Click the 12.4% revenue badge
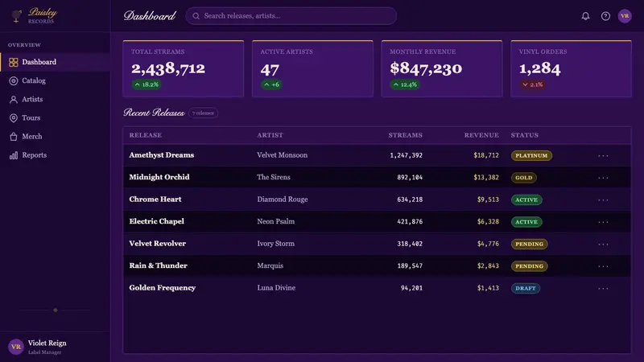 405,84
